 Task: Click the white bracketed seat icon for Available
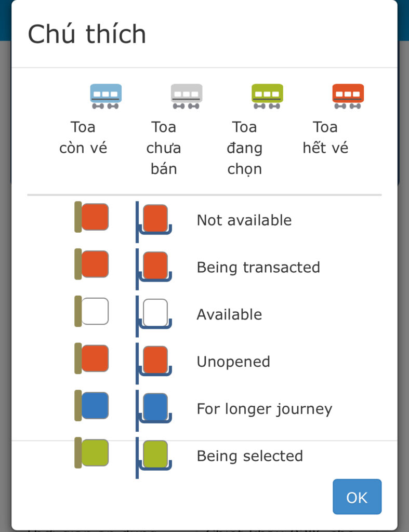click(154, 316)
